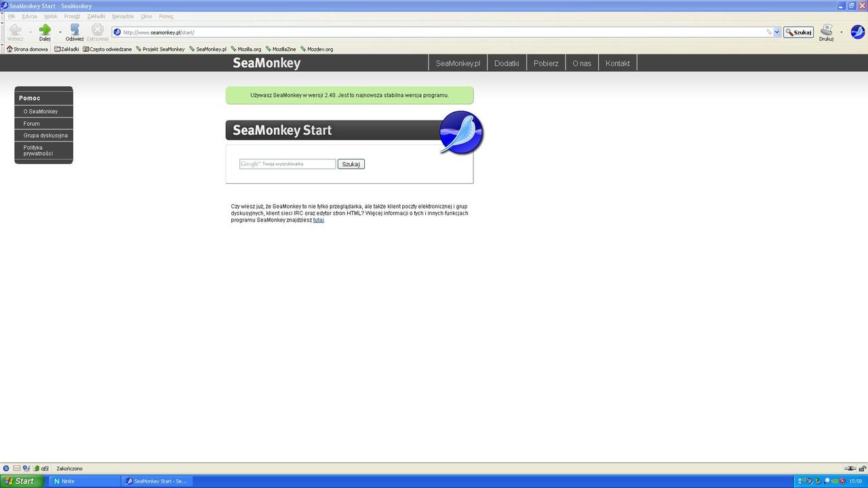This screenshot has height=488, width=868.
Task: Open the MozillaZine bookmark
Action: click(281, 49)
